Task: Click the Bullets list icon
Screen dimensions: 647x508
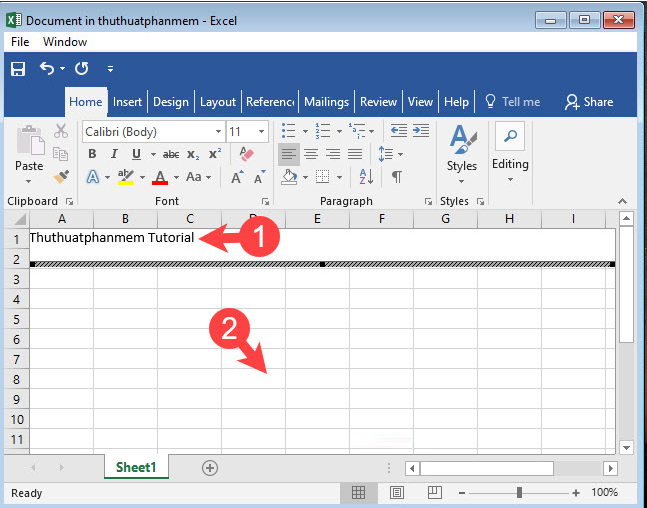Action: pyautogui.click(x=288, y=131)
